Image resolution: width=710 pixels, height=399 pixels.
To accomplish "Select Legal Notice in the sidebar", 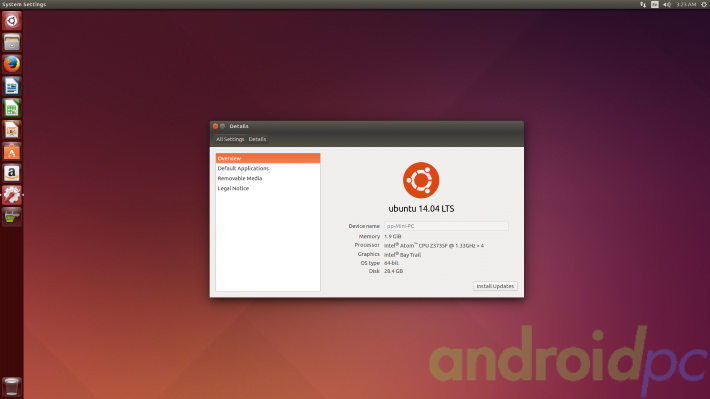I will point(268,188).
